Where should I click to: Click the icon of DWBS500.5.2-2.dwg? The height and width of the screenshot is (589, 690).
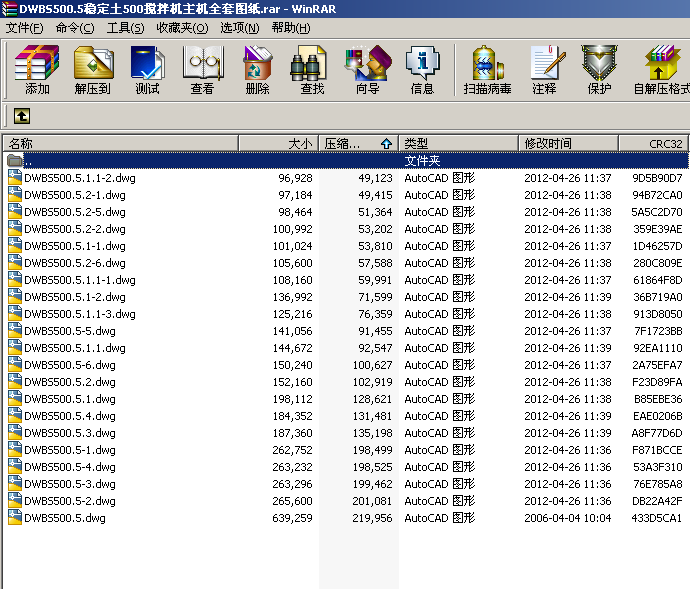pos(15,228)
